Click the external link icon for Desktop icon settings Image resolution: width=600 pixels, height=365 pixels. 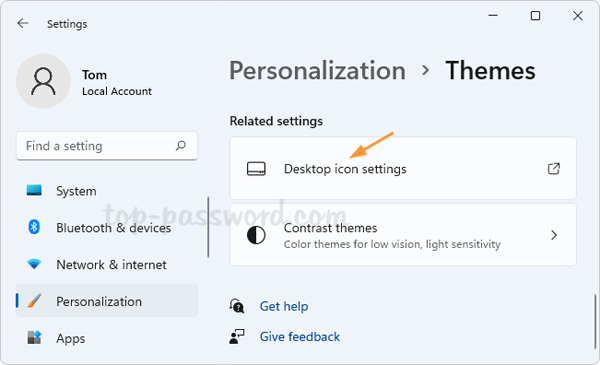[554, 169]
